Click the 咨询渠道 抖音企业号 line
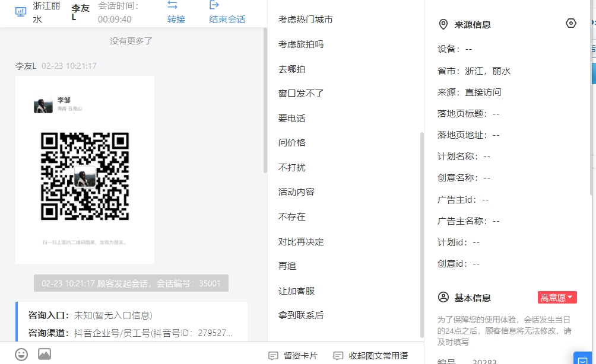Image resolution: width=596 pixels, height=364 pixels. (x=130, y=333)
